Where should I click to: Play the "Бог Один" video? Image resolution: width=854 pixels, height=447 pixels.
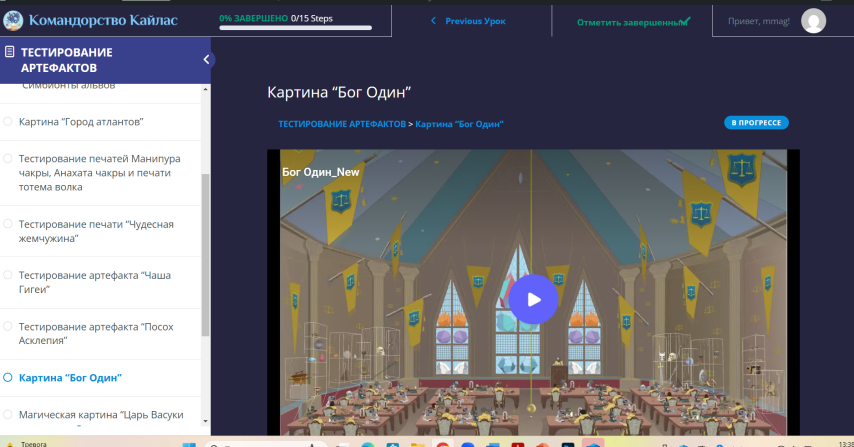(x=533, y=298)
